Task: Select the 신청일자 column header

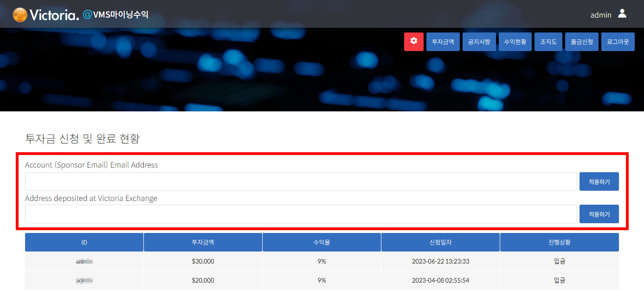Action: click(x=440, y=242)
